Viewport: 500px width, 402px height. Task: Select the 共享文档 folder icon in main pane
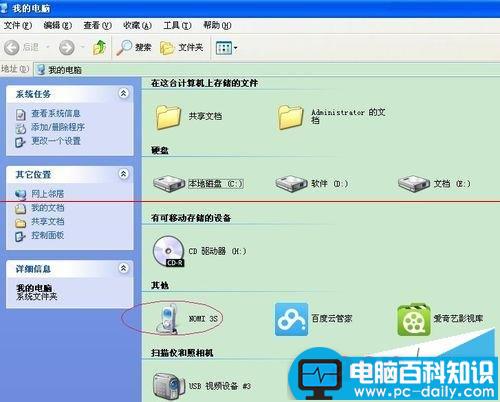pyautogui.click(x=168, y=117)
